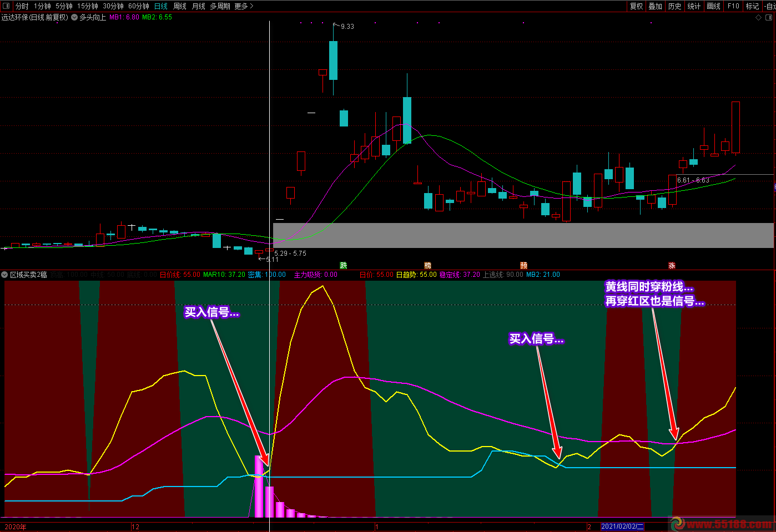
Task: Click the diamond icon at top right
Action: pos(759,17)
